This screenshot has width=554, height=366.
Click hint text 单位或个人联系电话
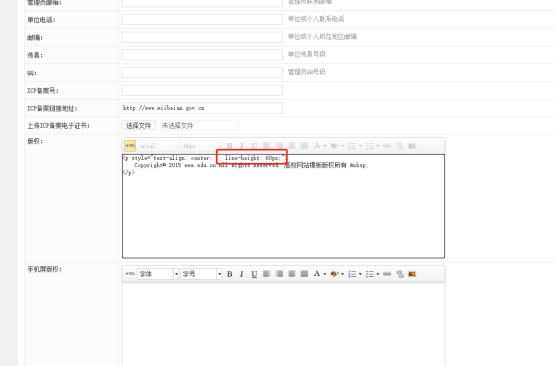[x=316, y=19]
